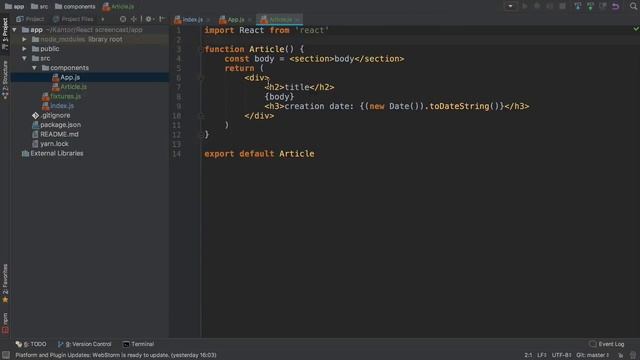This screenshot has height=360, width=640.
Task: Click the tool window quick-access icon bottom-left
Action: 6,355
